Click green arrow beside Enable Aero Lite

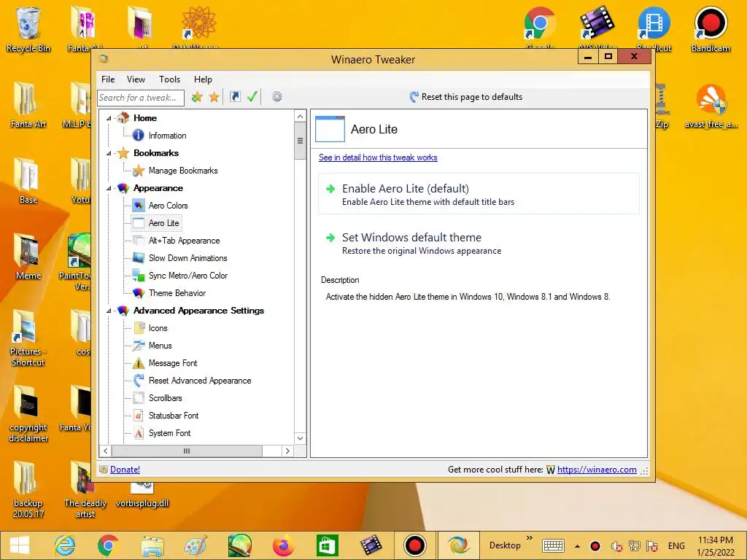330,189
